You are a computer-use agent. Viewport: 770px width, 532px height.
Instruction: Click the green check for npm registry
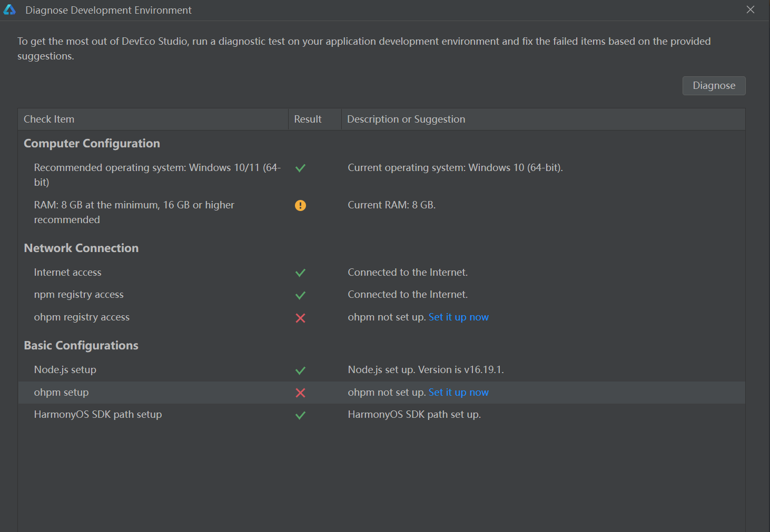coord(300,295)
